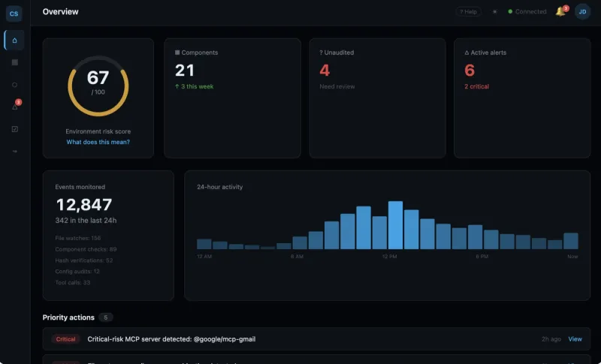Click the "Need review" text

tap(337, 86)
